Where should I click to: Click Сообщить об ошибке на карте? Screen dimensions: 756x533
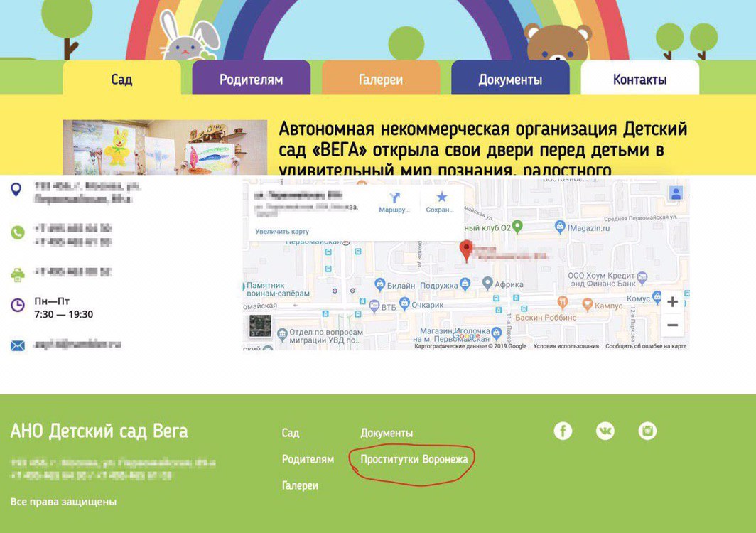click(646, 346)
